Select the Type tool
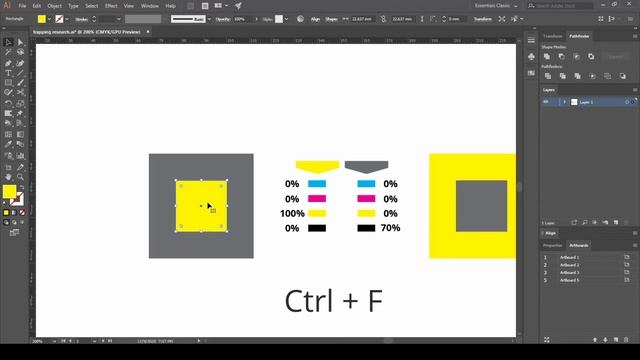 click(8, 73)
